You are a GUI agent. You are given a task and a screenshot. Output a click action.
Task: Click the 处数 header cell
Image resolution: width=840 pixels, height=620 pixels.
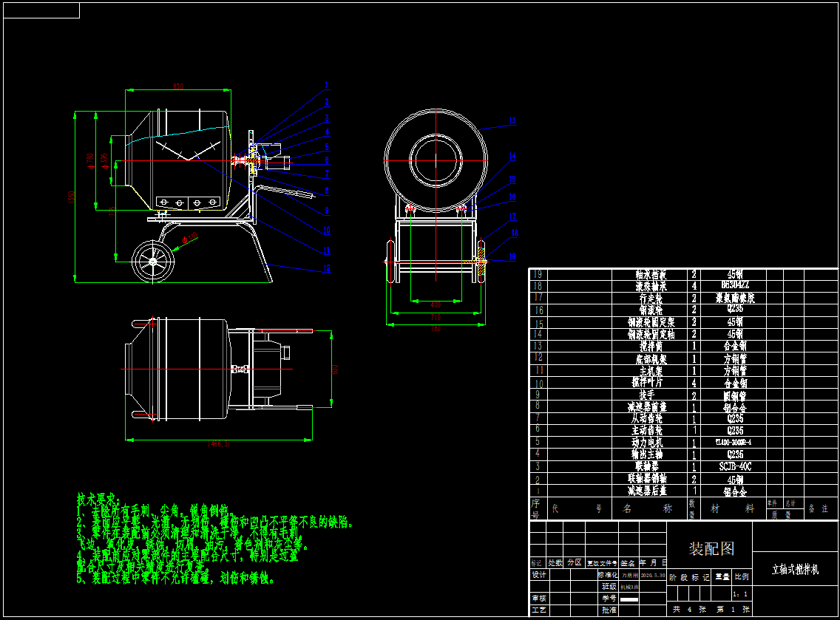555,562
